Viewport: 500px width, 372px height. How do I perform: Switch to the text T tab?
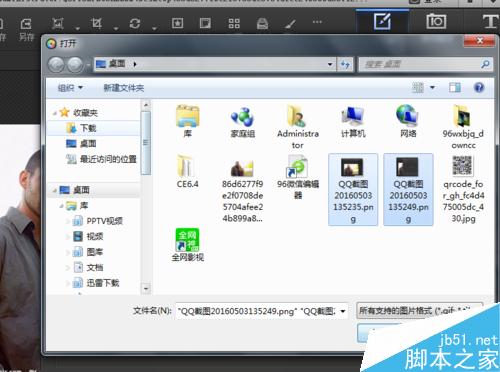490,21
